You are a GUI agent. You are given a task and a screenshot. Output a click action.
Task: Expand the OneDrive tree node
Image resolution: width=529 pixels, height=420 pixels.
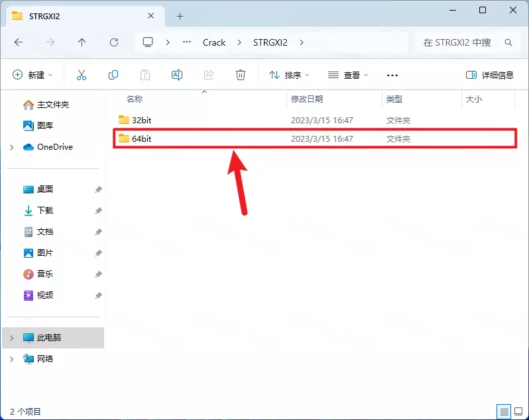tap(12, 147)
